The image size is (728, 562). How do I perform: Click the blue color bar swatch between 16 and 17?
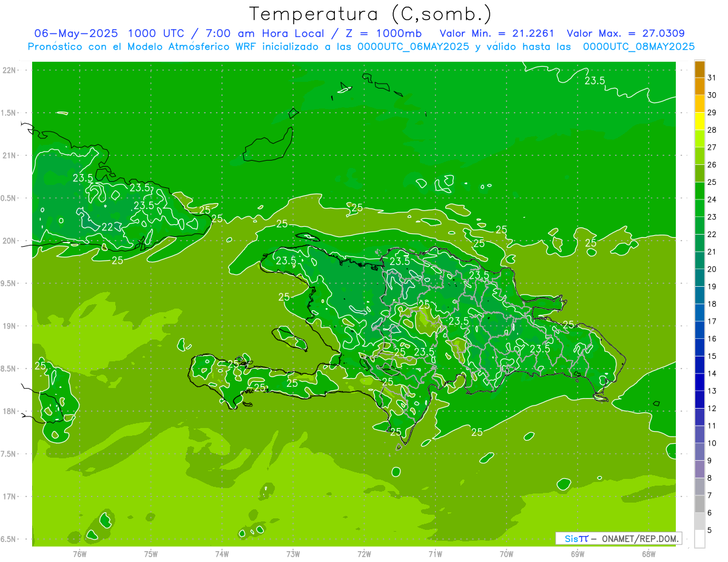[699, 330]
